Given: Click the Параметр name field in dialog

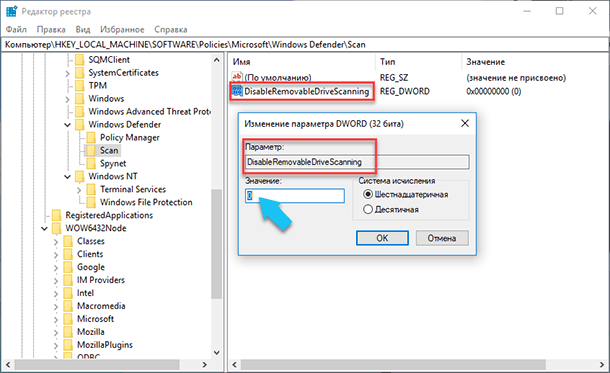Looking at the screenshot, I should point(357,162).
